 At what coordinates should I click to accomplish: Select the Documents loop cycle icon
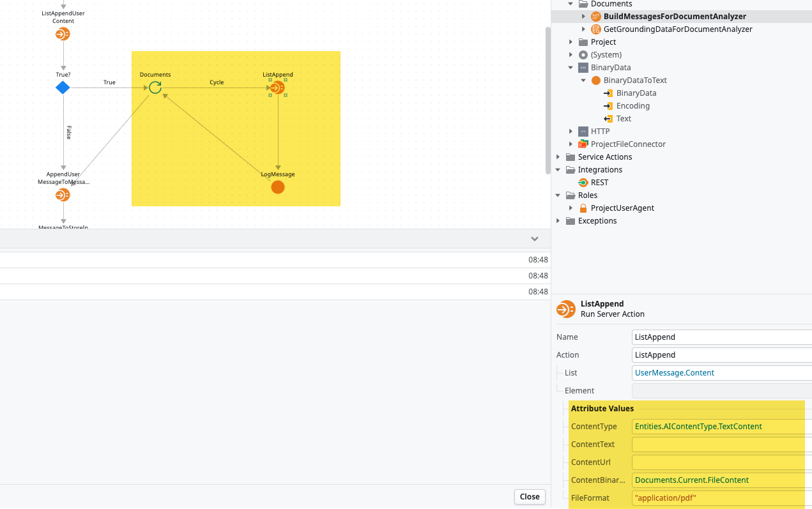click(x=155, y=87)
